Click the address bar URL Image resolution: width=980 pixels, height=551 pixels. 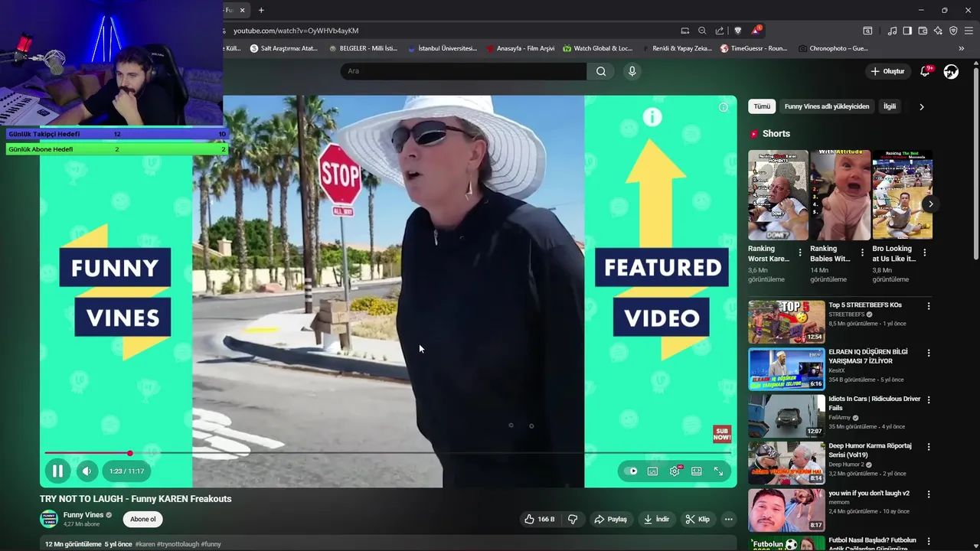[x=296, y=31]
